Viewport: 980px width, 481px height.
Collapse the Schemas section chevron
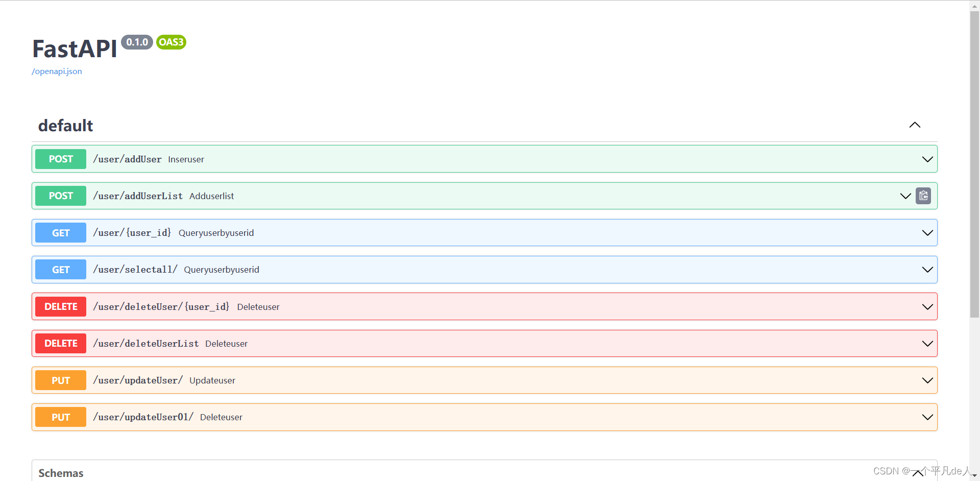click(x=917, y=473)
